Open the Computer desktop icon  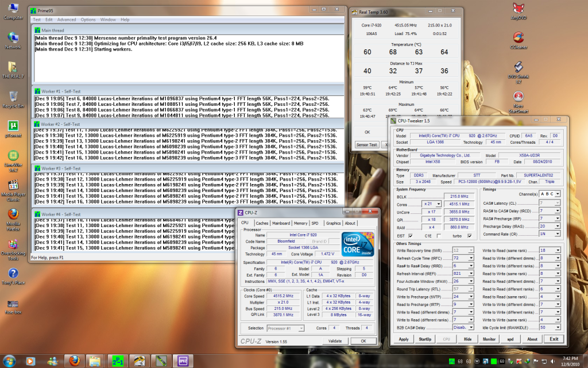coord(13,11)
